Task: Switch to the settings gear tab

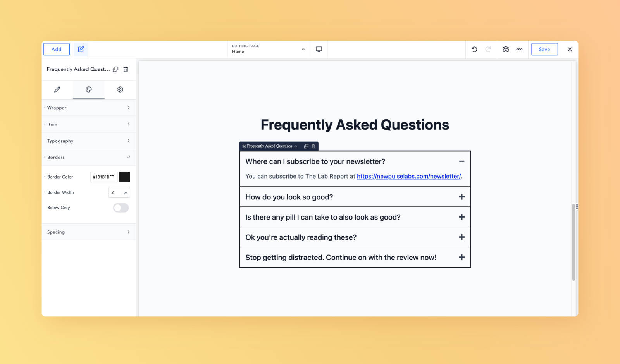Action: point(120,89)
